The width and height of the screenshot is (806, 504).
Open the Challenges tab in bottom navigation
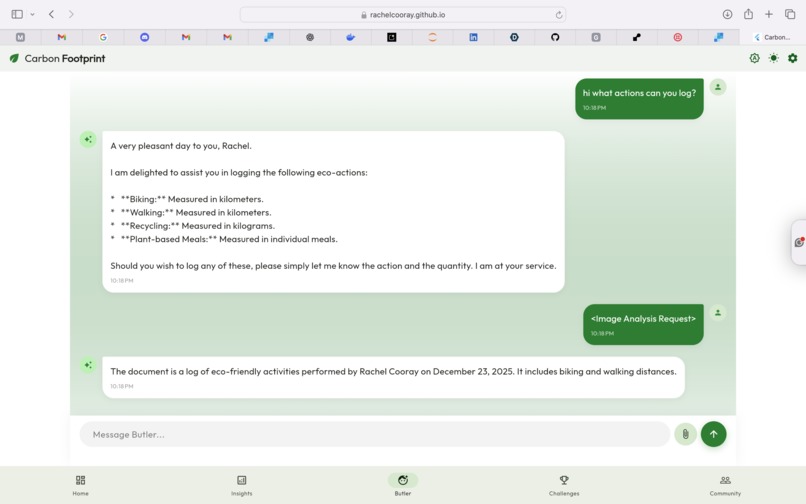click(x=564, y=485)
